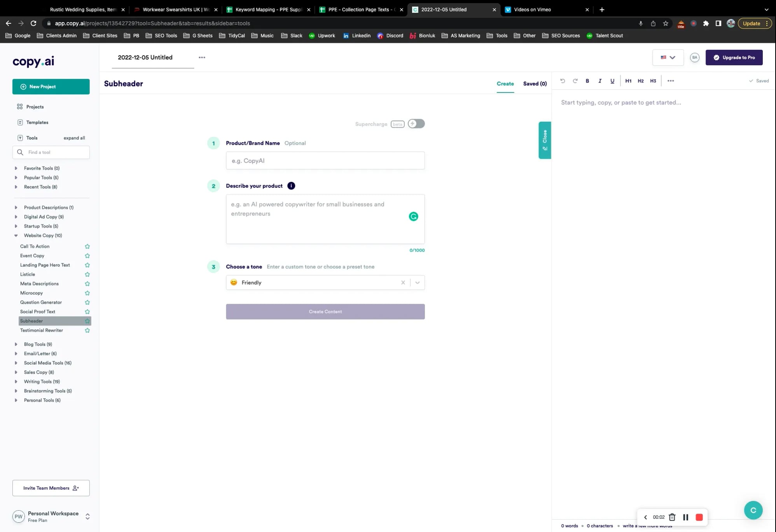The height and width of the screenshot is (532, 776).
Task: Click the redo icon in editor toolbar
Action: [x=575, y=81]
